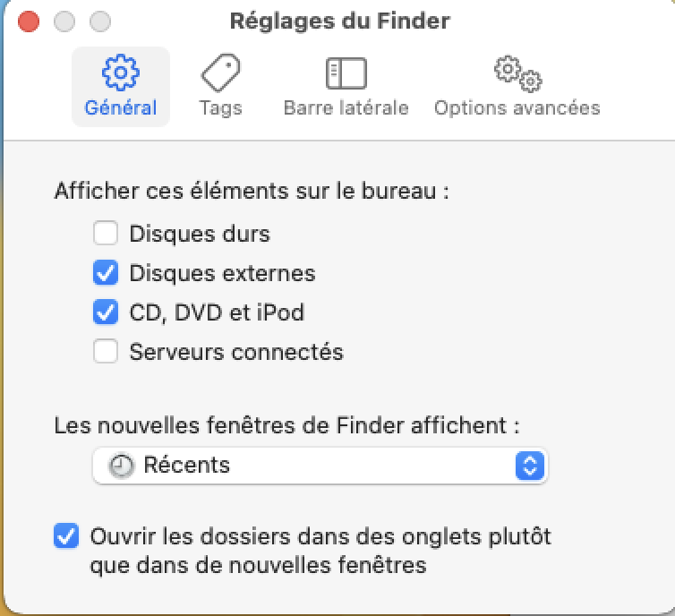Close the Réglages du Finder window

click(x=29, y=21)
